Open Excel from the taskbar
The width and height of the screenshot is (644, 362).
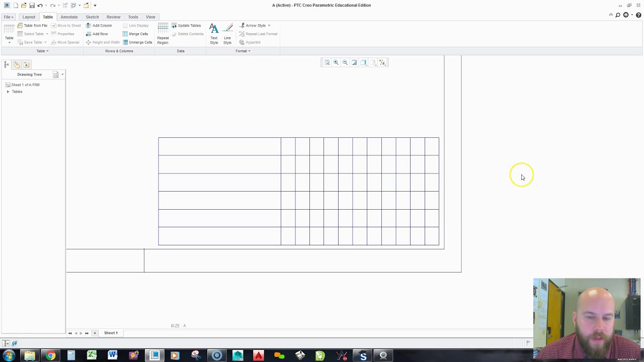pyautogui.click(x=92, y=356)
